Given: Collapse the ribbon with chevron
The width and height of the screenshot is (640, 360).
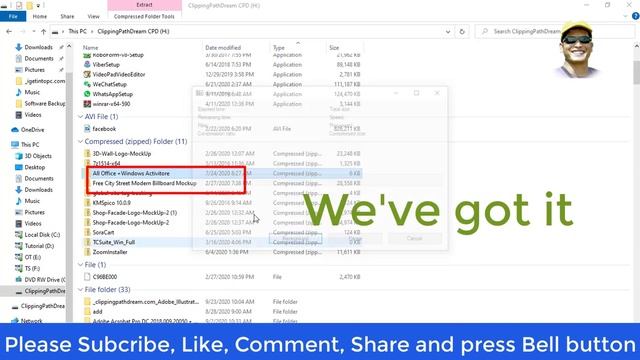Looking at the screenshot, I should [625, 16].
